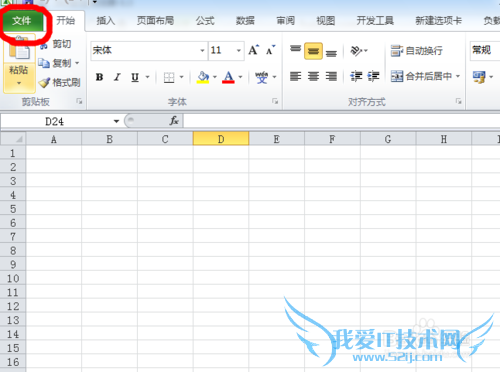
Task: Toggle underline formatting
Action: pyautogui.click(x=135, y=77)
